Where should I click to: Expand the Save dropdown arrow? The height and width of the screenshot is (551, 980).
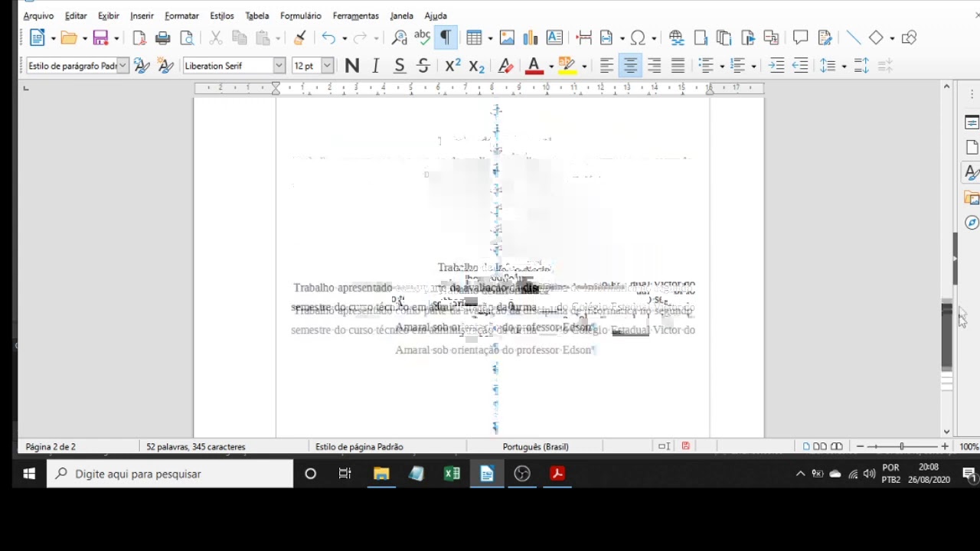click(116, 38)
